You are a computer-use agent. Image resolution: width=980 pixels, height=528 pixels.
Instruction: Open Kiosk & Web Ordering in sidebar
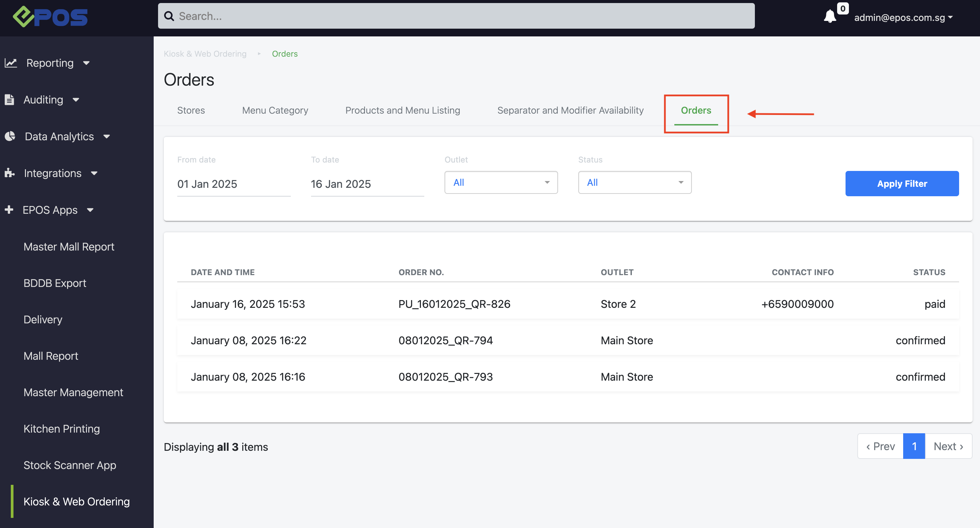point(76,501)
